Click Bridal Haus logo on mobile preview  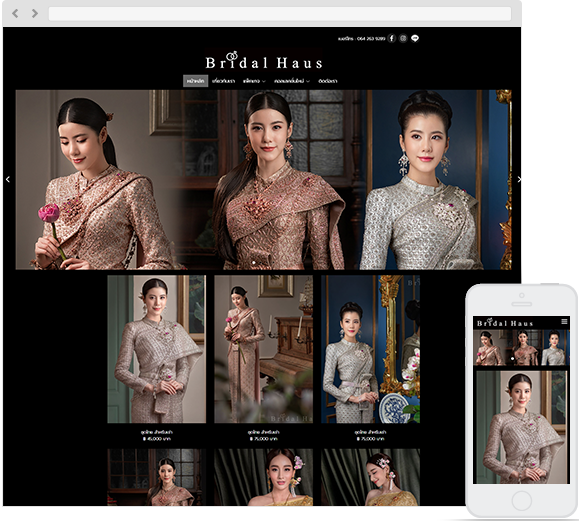point(504,323)
